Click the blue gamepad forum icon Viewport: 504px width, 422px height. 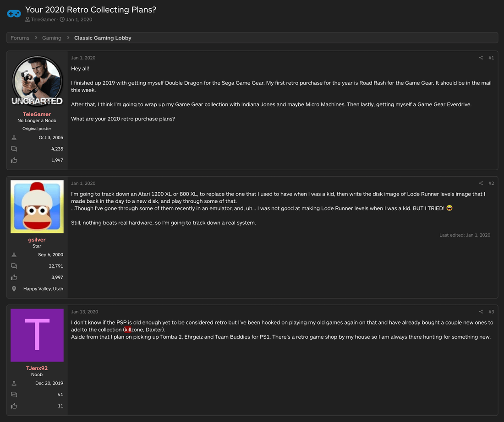pos(14,14)
